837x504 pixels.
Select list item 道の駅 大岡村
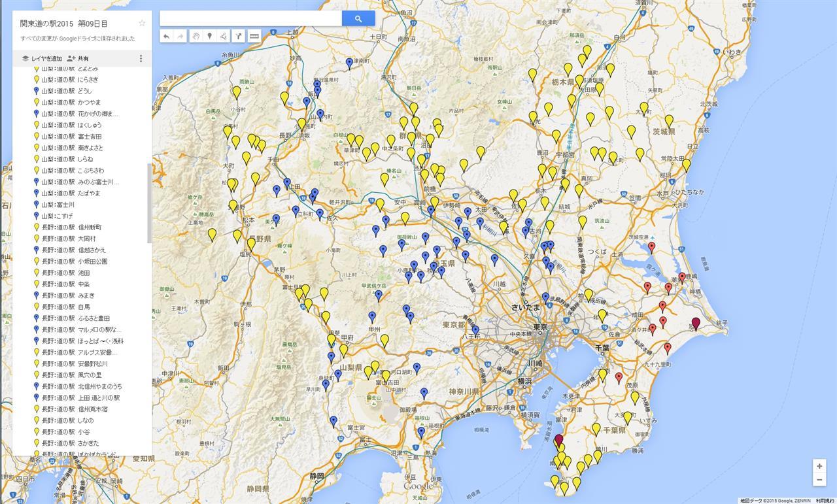pyautogui.click(x=69, y=239)
